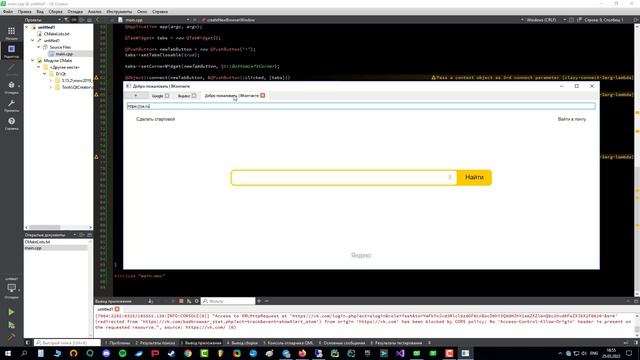Focus the browser URL address field
The width and height of the screenshot is (640, 360).
(x=361, y=106)
